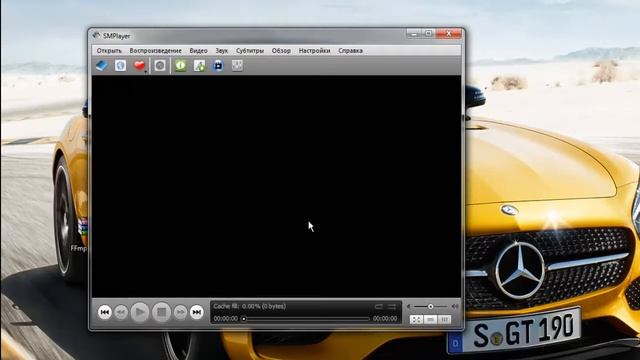Viewport: 640px width, 360px height.
Task: Click the globe Open URL toolbar icon
Action: point(120,65)
